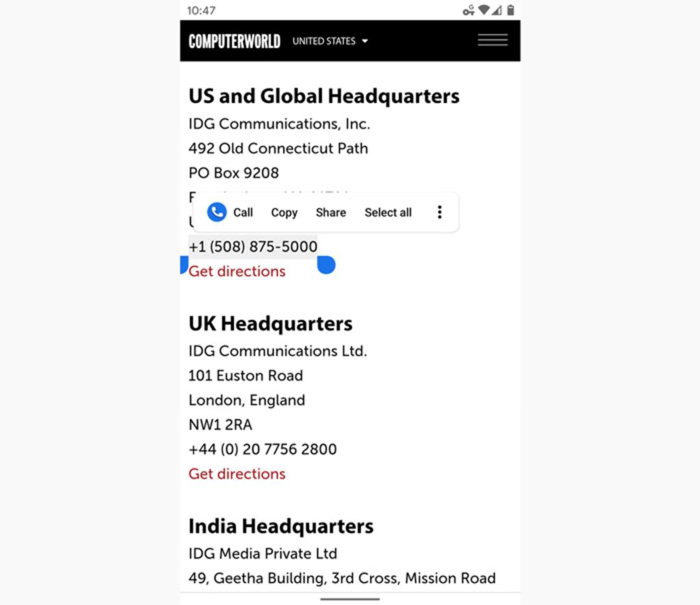Open the hamburger menu icon
This screenshot has width=700, height=605.
pos(493,40)
